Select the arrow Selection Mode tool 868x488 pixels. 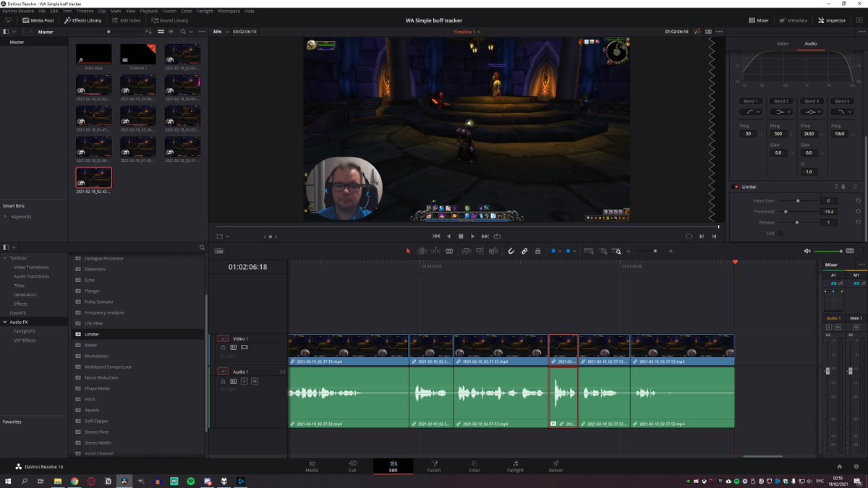pos(408,251)
